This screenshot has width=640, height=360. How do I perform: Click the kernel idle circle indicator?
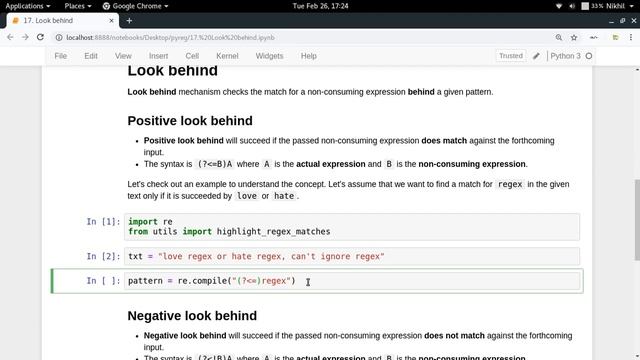tap(589, 56)
